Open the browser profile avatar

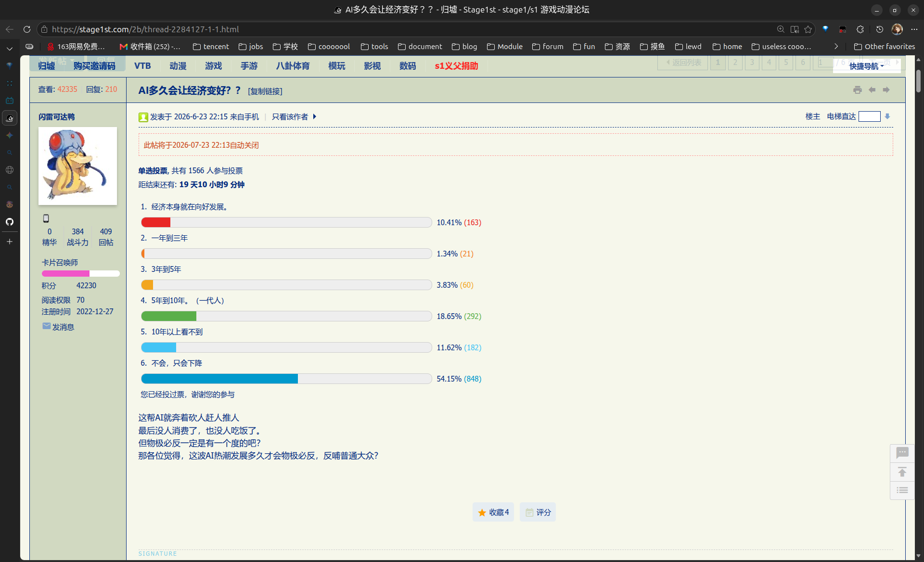coord(897,29)
